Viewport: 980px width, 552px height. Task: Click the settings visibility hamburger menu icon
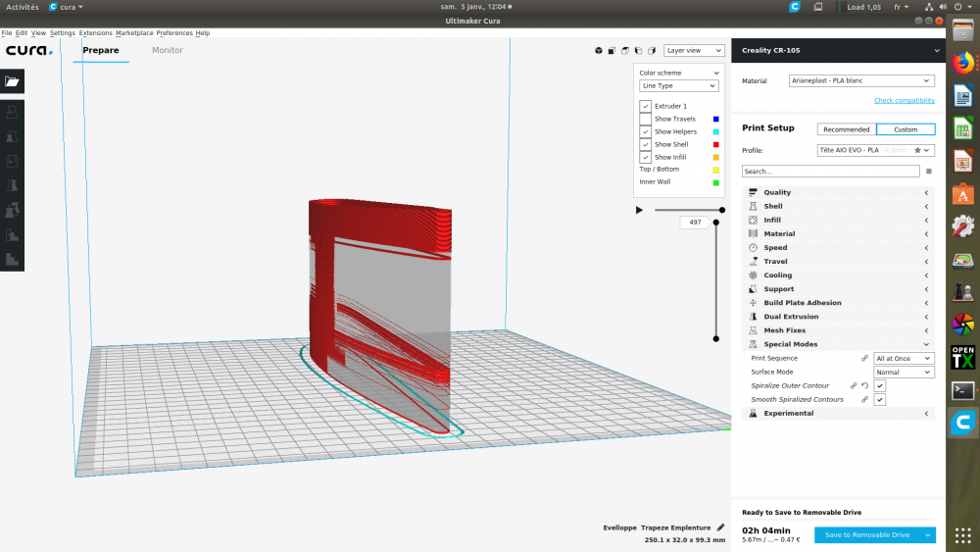point(928,171)
